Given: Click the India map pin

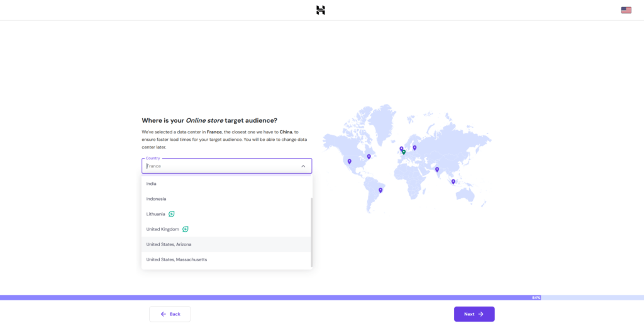Looking at the screenshot, I should [437, 169].
